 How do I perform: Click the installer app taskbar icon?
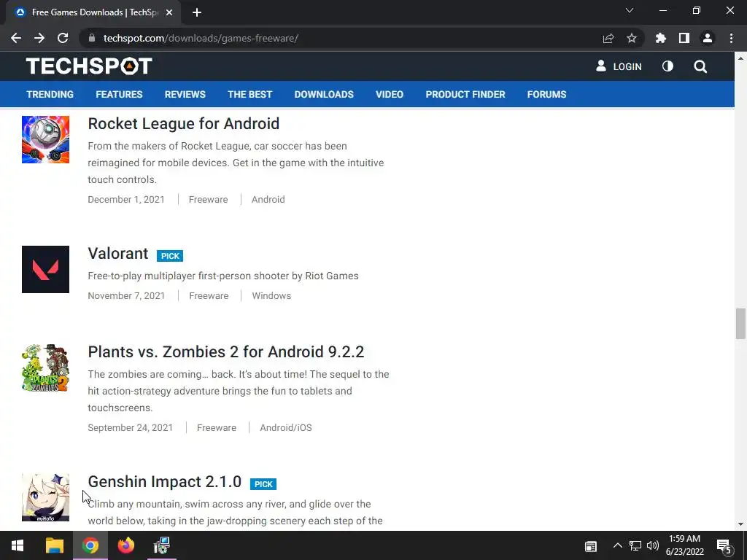162,545
